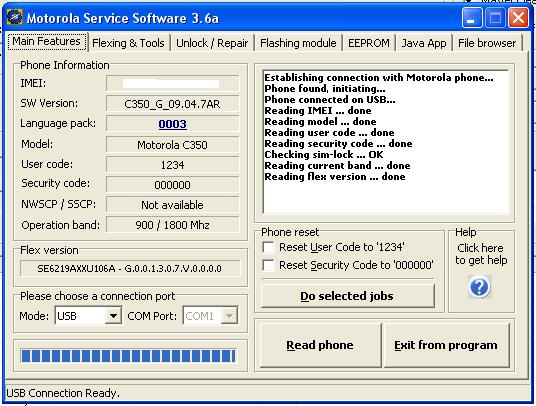Image resolution: width=536 pixels, height=406 pixels.
Task: Minimize the Motorola Service Software window
Action: click(472, 17)
